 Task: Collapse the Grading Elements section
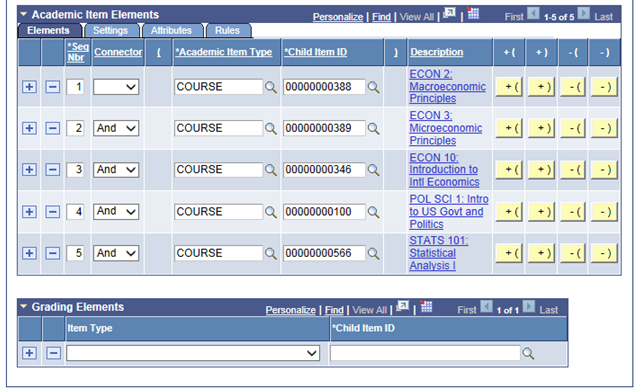24,307
